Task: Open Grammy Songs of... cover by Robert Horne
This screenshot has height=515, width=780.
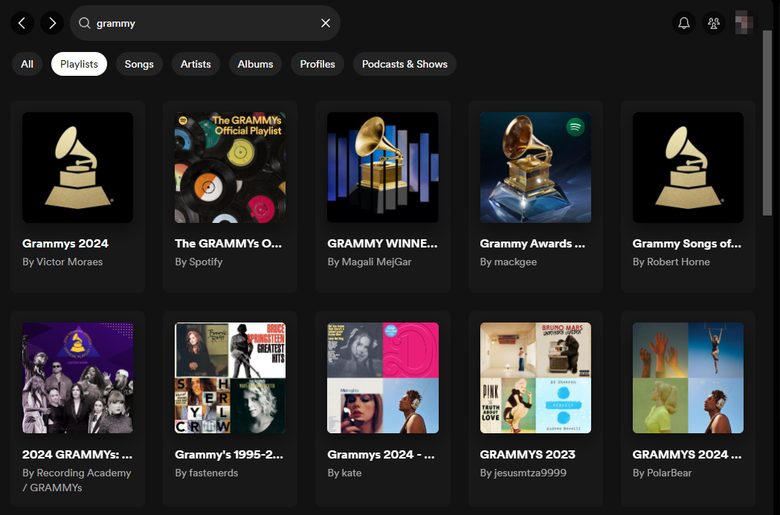Action: coord(688,167)
